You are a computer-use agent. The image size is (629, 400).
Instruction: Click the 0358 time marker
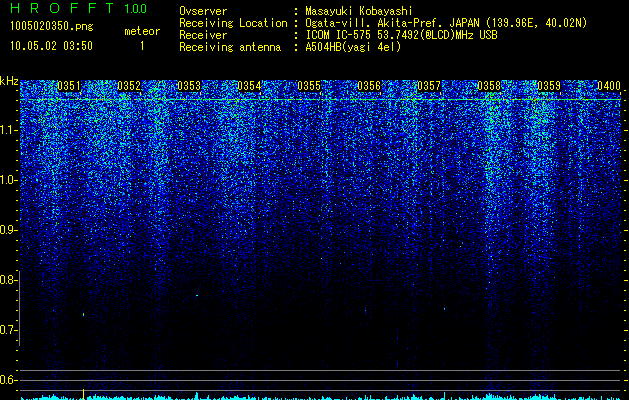tap(489, 86)
